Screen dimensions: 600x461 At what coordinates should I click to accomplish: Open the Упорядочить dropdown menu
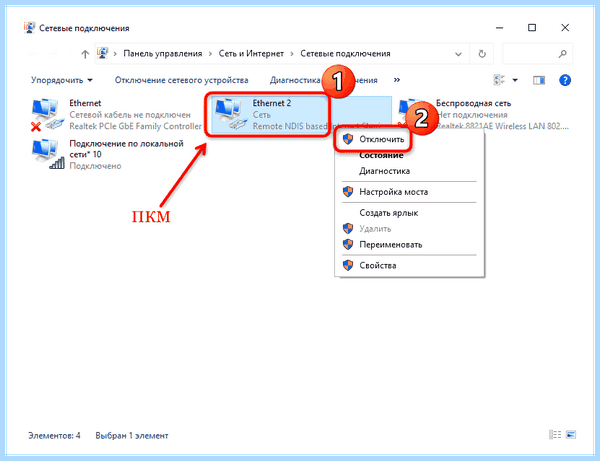pos(62,80)
